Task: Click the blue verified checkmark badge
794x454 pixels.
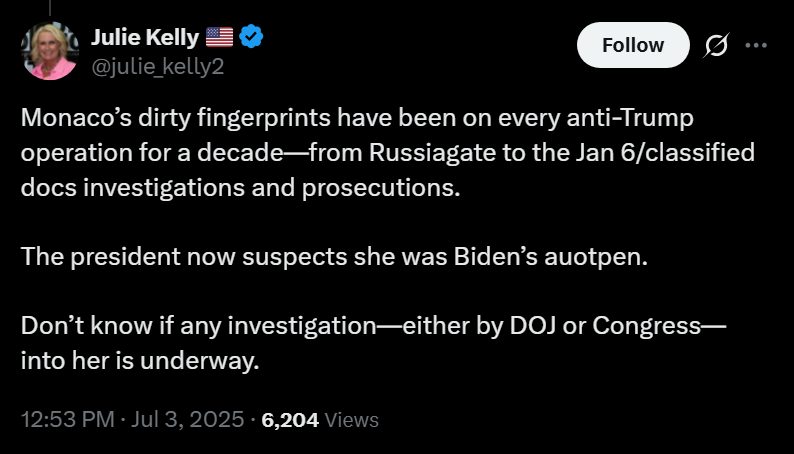Action: (x=251, y=37)
